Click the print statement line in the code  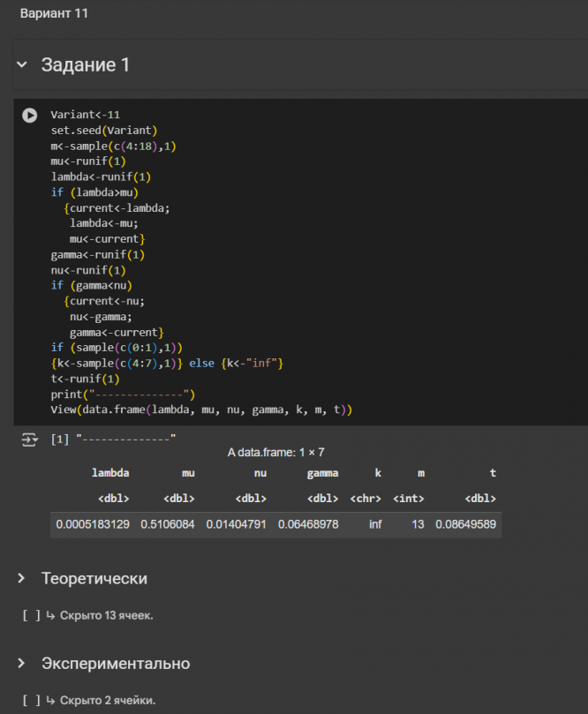coord(123,395)
